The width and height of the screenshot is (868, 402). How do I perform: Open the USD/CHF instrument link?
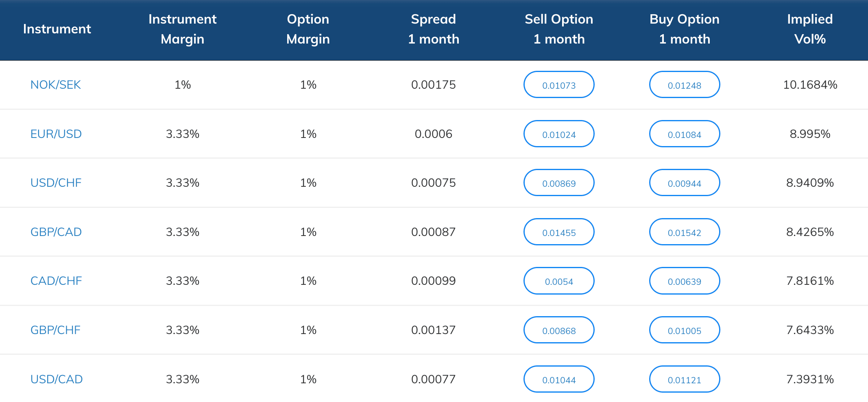(x=56, y=183)
